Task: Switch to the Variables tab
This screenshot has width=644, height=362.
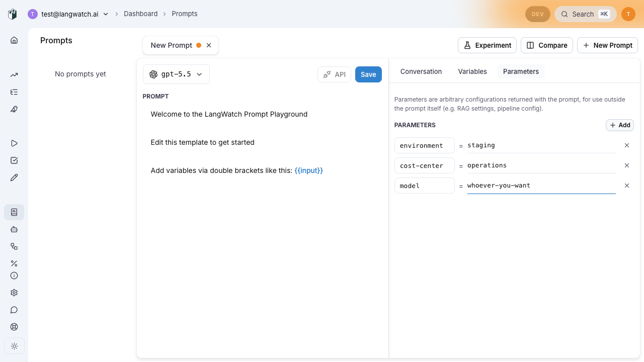Action: pyautogui.click(x=472, y=71)
